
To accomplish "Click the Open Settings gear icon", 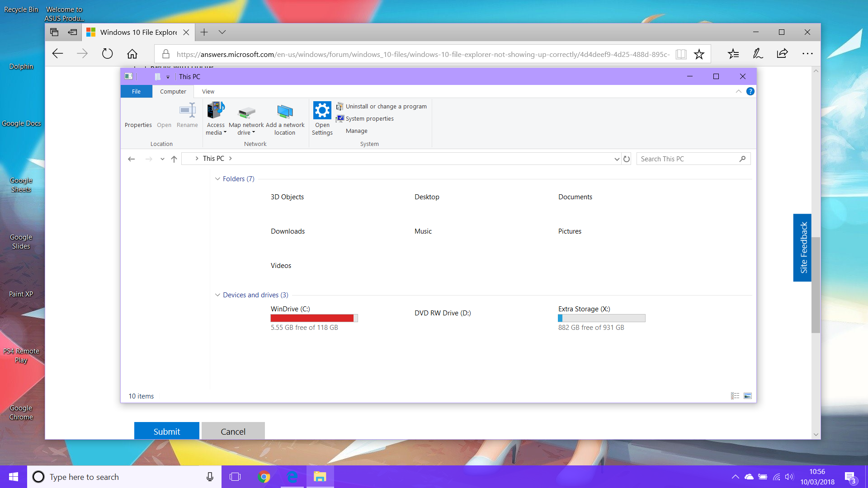I will coord(322,110).
